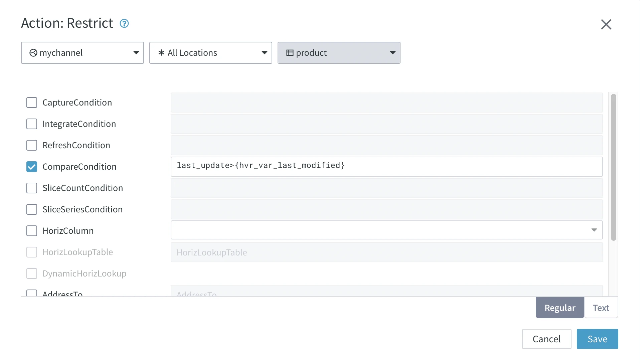Close the Action: Restrict dialog

click(606, 24)
